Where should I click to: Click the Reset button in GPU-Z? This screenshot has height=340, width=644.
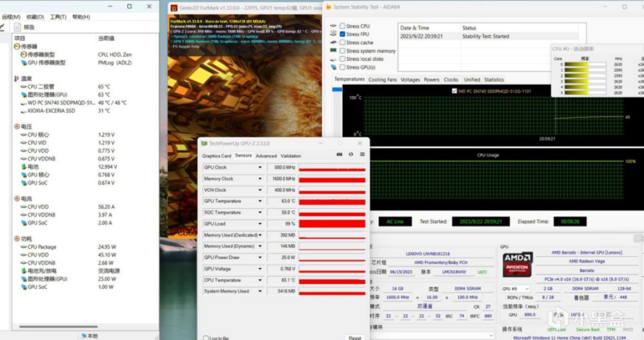pyautogui.click(x=355, y=338)
